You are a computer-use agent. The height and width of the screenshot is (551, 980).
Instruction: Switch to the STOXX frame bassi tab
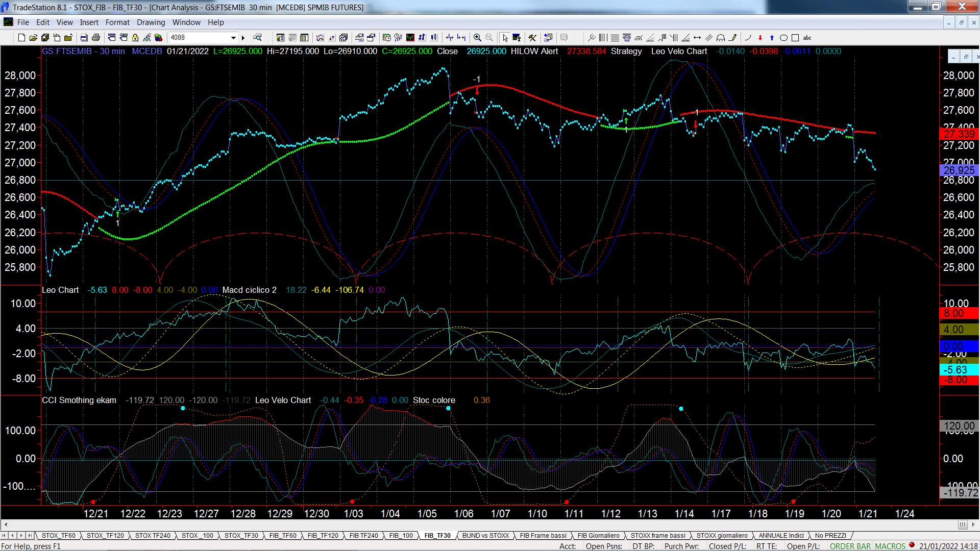[x=658, y=536]
